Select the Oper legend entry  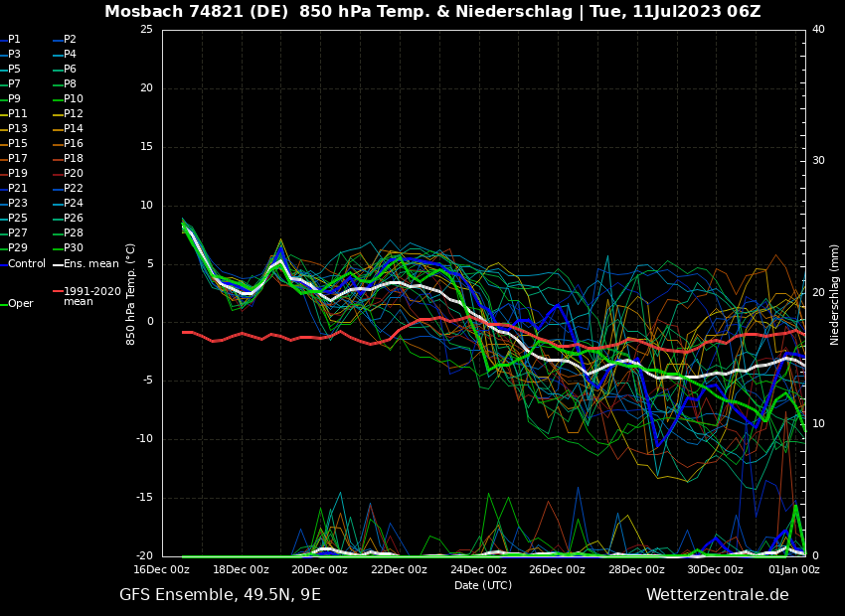pyautogui.click(x=21, y=304)
